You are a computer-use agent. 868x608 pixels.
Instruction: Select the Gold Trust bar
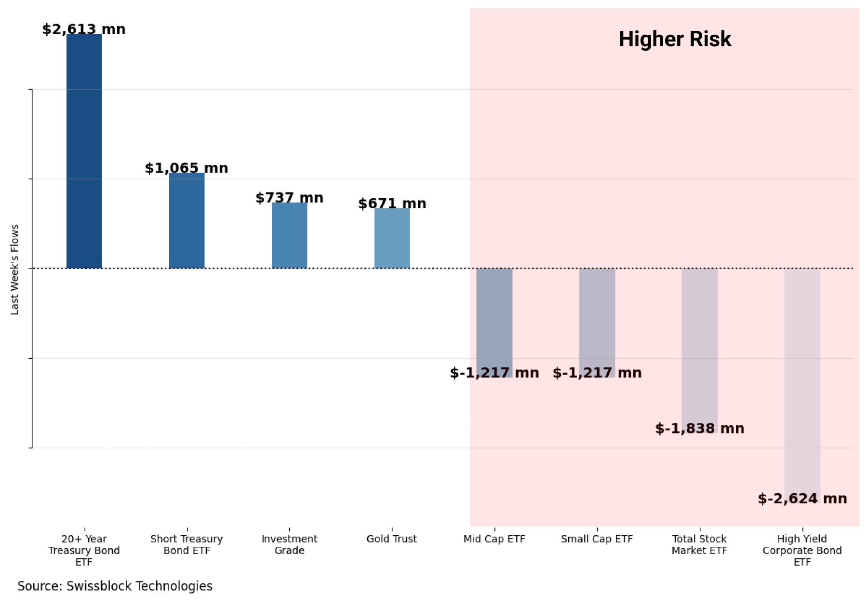point(392,239)
